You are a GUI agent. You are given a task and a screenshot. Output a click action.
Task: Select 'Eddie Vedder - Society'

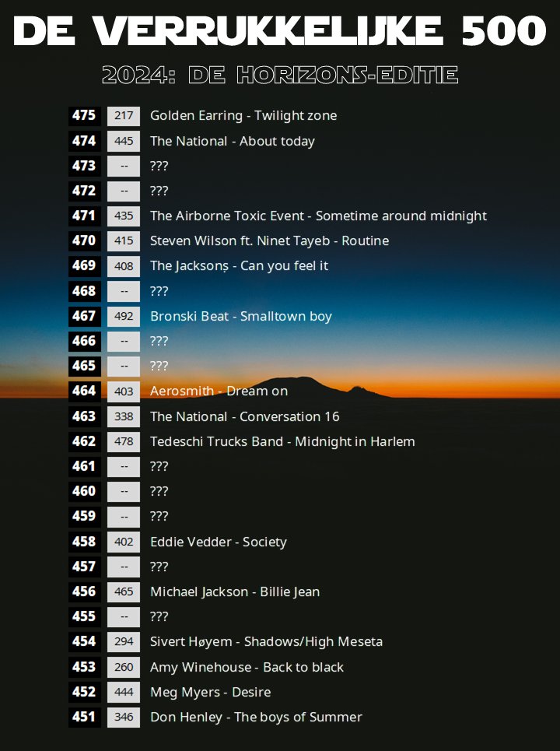click(x=219, y=542)
